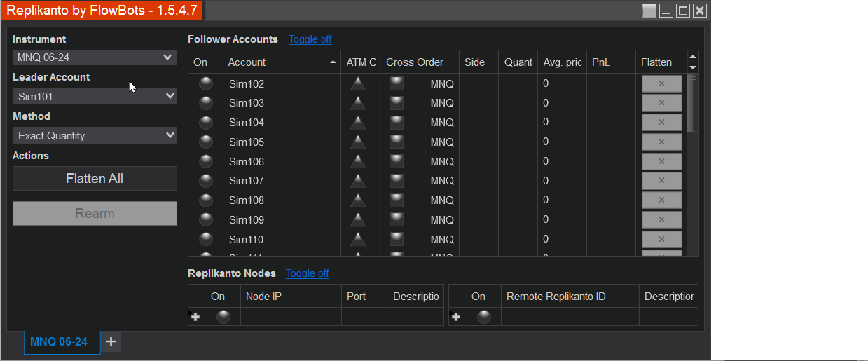Click the Flatten All button
Image resolution: width=868 pixels, height=361 pixels.
(x=95, y=179)
